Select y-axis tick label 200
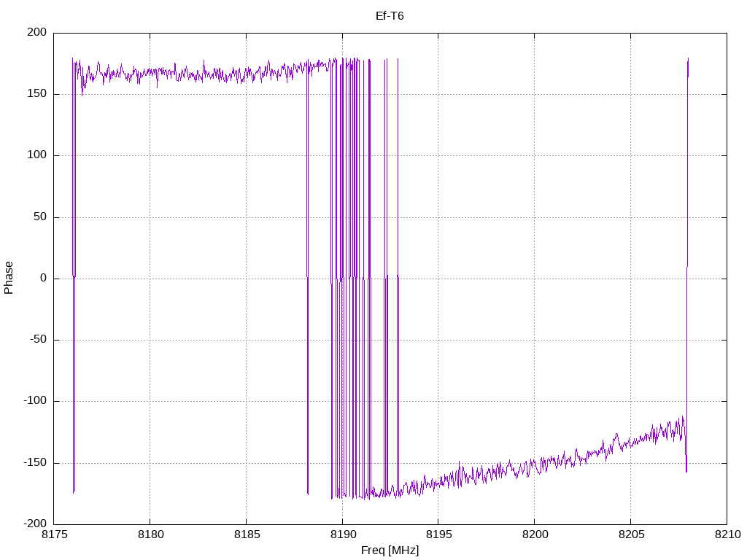The height and width of the screenshot is (560, 747). [x=37, y=32]
